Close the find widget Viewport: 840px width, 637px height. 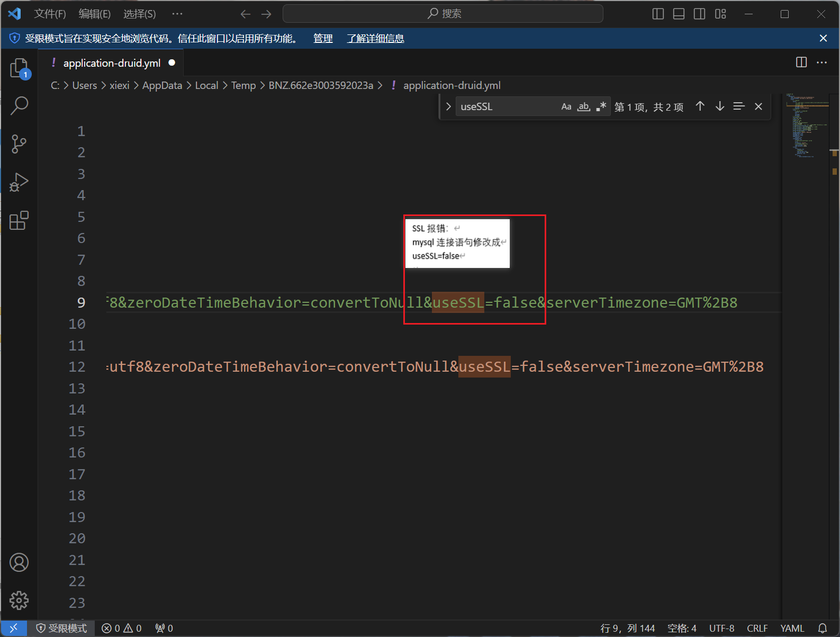[x=758, y=106]
